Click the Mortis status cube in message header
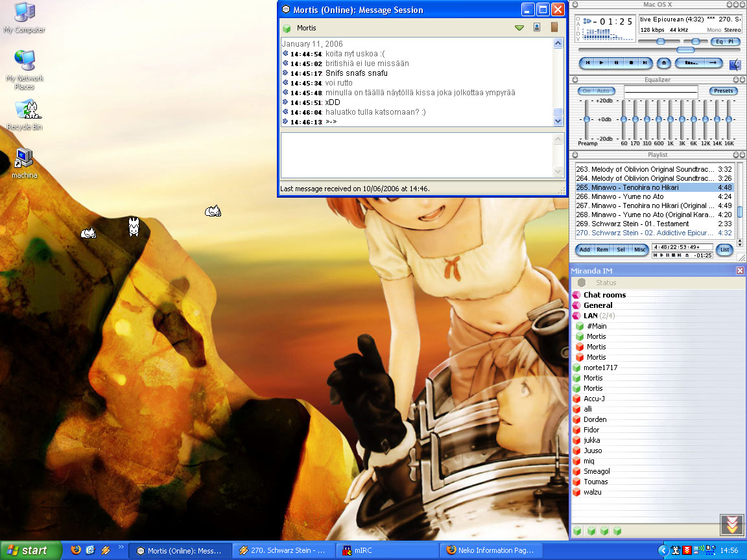The image size is (747, 560). (x=287, y=28)
